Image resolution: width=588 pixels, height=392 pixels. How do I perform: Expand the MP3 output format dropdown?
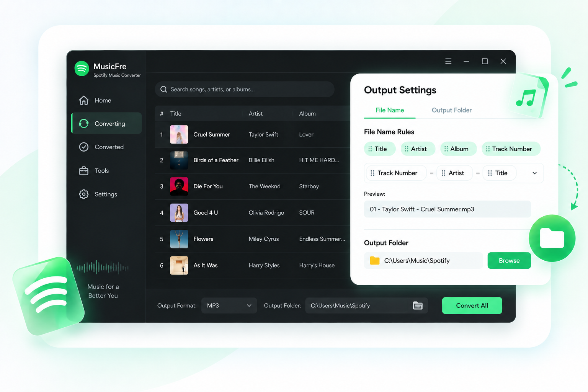coord(229,305)
